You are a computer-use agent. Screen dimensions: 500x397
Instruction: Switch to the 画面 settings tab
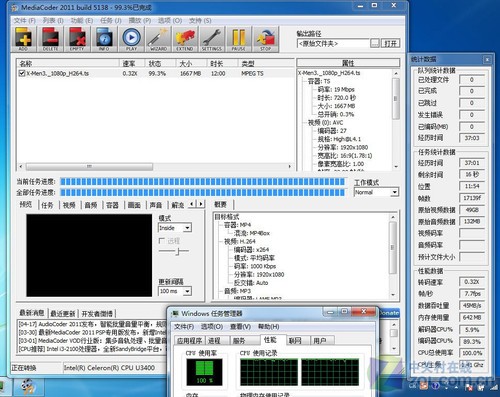click(x=134, y=205)
